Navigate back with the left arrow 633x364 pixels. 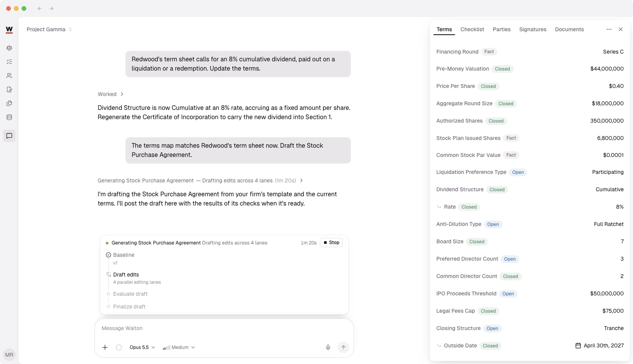click(40, 8)
